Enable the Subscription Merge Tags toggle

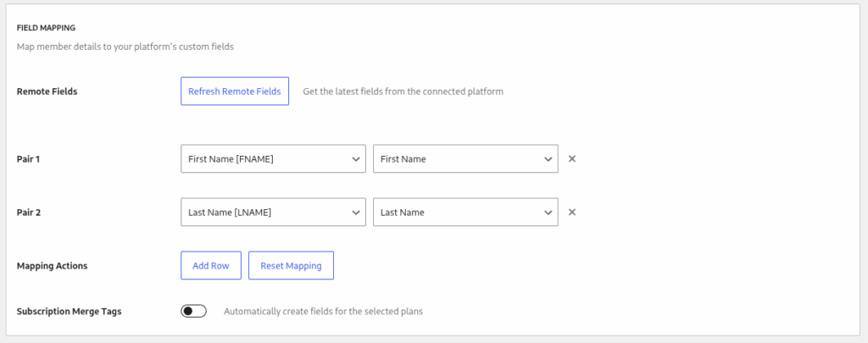[x=193, y=311]
